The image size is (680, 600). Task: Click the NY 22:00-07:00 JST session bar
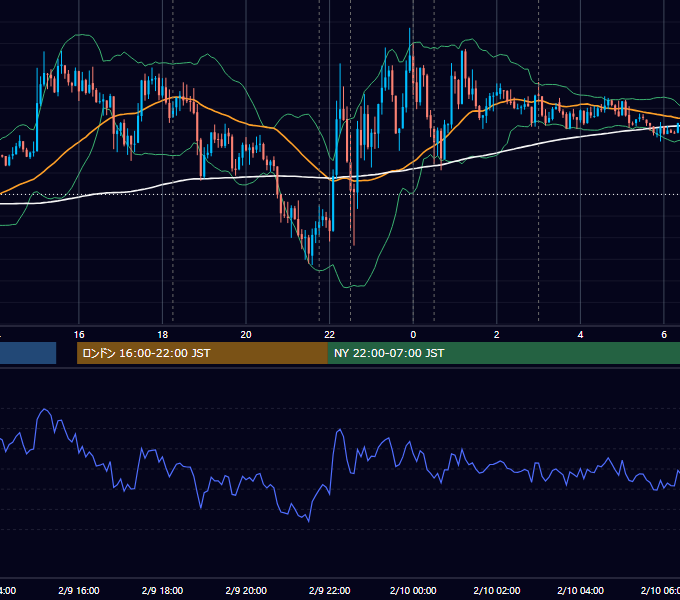[x=503, y=353]
